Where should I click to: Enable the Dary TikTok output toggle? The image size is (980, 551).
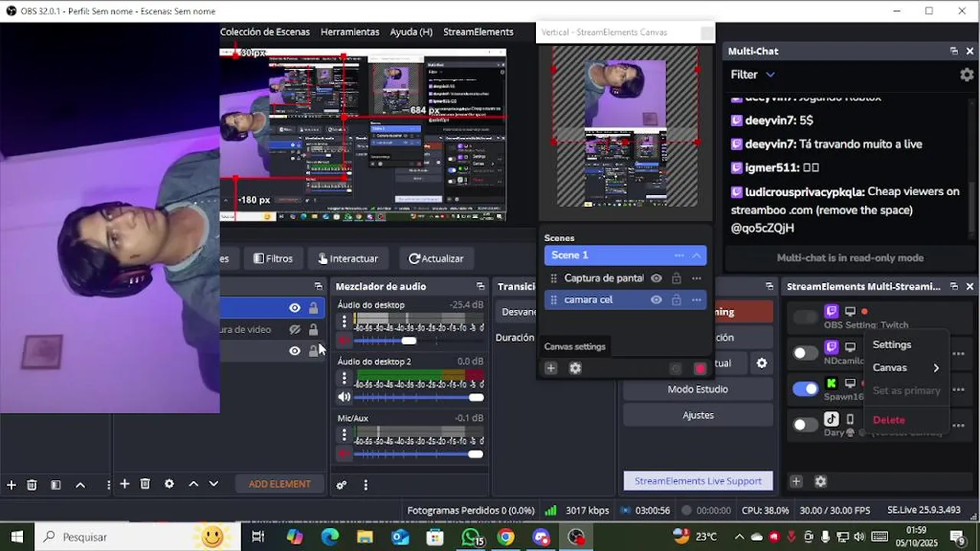pos(805,425)
